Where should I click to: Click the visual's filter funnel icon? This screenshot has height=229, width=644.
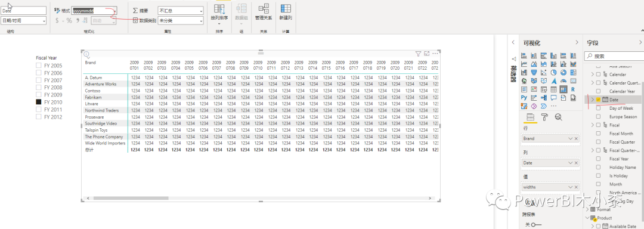pos(418,53)
